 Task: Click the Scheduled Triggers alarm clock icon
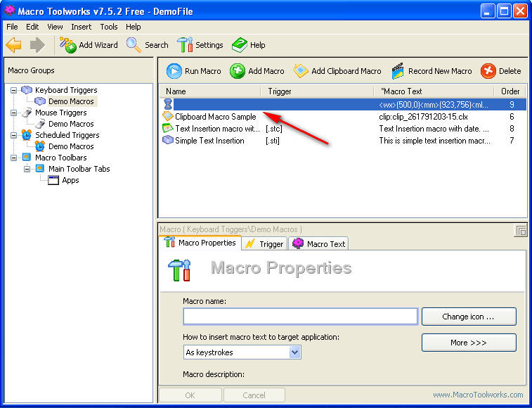click(27, 135)
